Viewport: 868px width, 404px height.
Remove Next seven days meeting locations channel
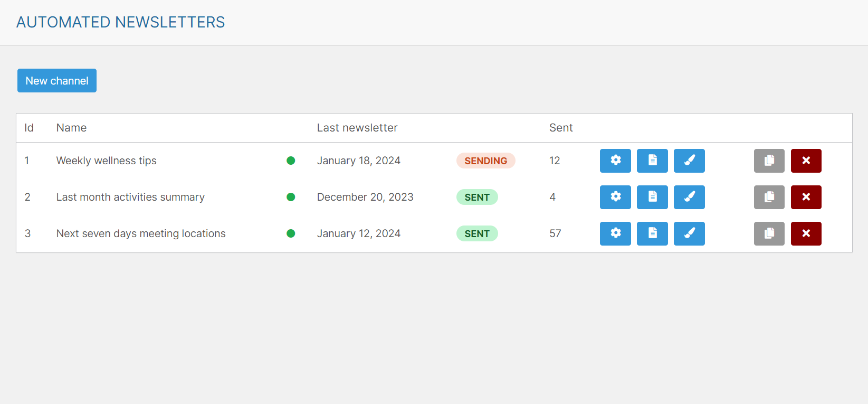(806, 233)
